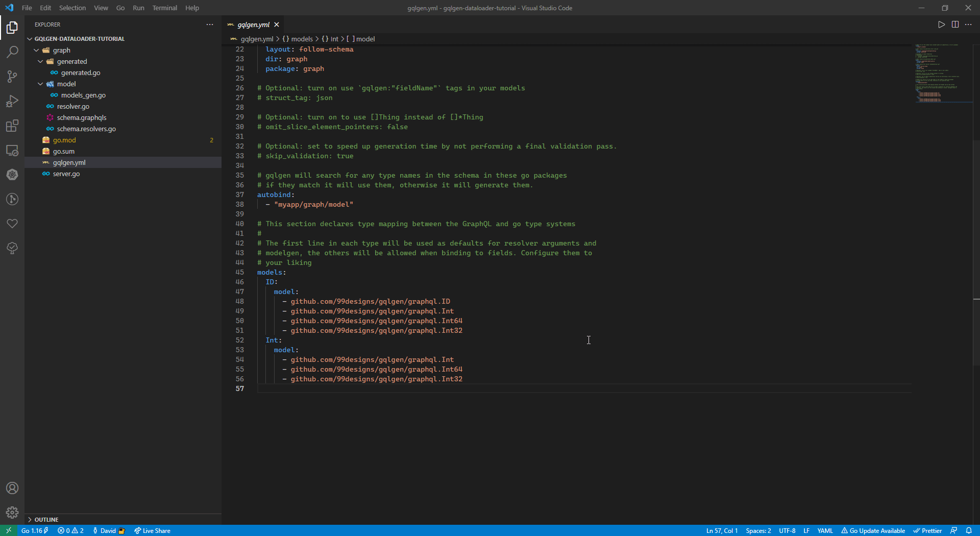Open schema.graphqls file

[x=82, y=117]
